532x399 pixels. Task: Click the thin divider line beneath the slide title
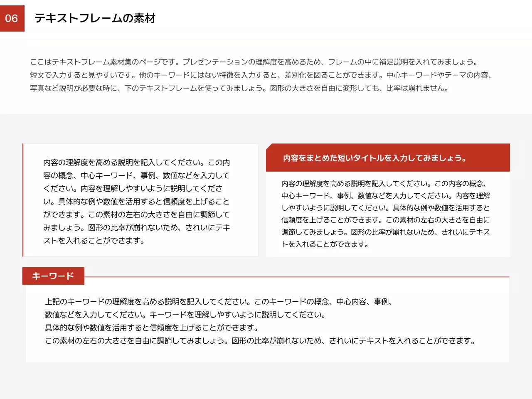266,38
